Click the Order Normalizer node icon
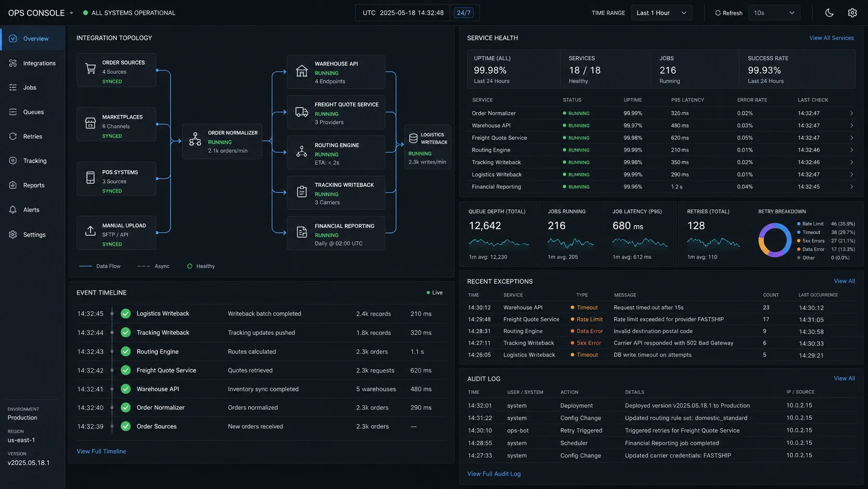 pos(195,139)
